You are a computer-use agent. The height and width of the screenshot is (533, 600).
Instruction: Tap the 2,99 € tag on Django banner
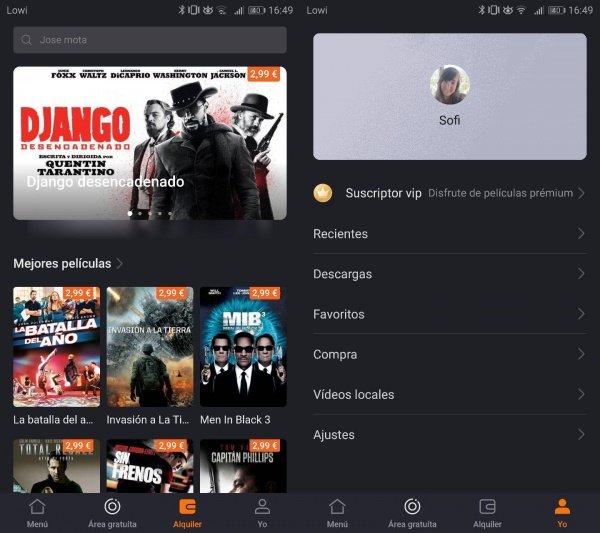[x=264, y=73]
